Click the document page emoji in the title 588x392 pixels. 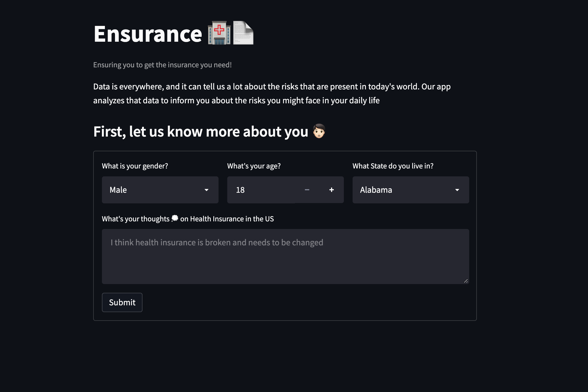pyautogui.click(x=243, y=33)
